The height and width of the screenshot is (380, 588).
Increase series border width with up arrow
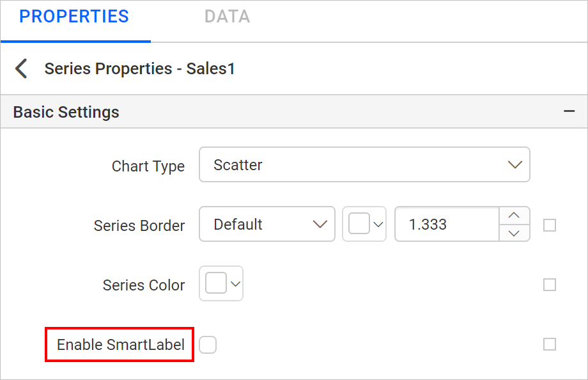pyautogui.click(x=514, y=216)
